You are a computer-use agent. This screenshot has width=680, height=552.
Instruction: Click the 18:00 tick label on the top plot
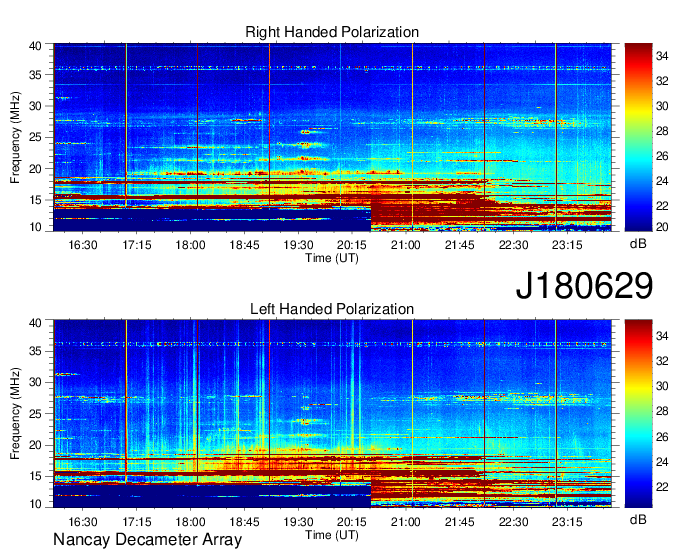[x=190, y=245]
